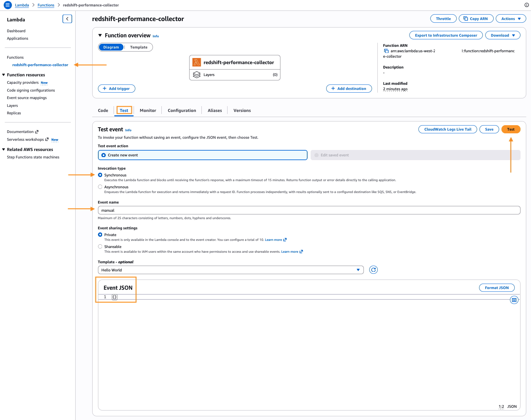Collapse the Lambda sidebar with the chevron icon
The image size is (531, 420).
tap(67, 19)
